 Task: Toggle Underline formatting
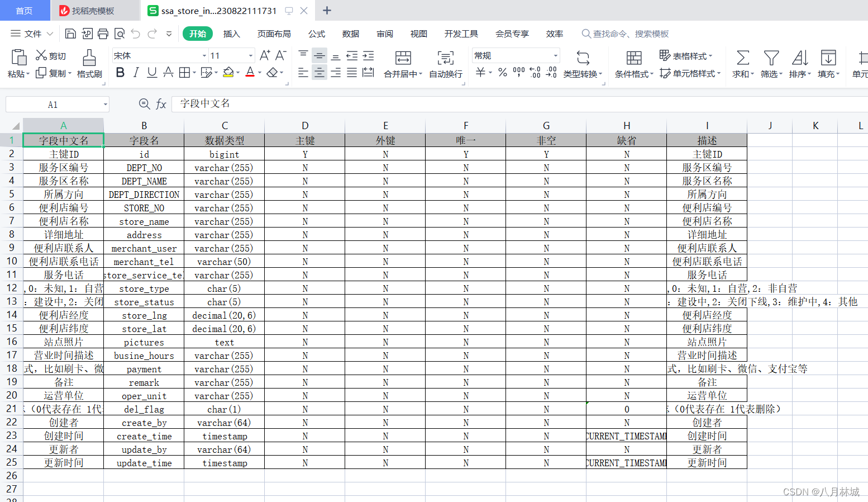click(152, 72)
